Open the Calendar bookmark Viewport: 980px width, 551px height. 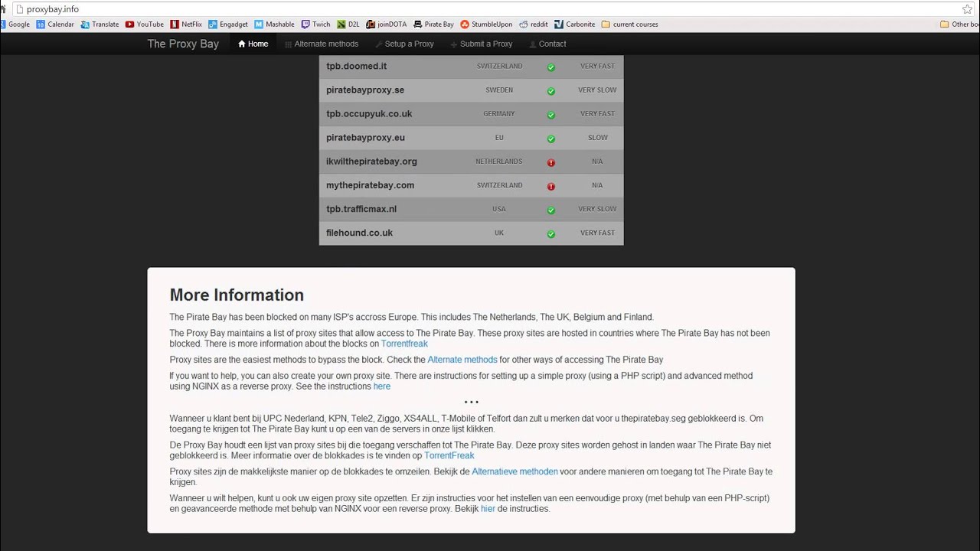[x=55, y=24]
